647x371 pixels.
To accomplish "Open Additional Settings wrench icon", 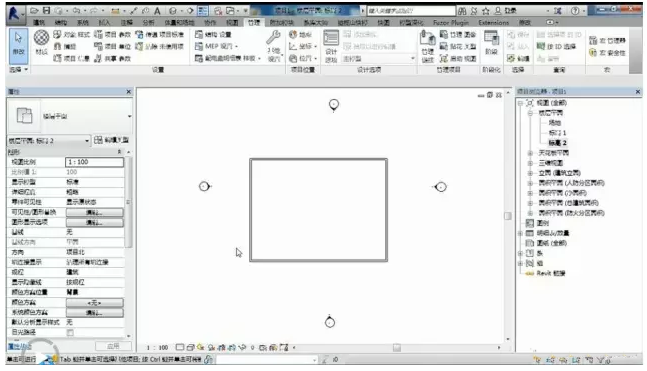I will (x=274, y=45).
